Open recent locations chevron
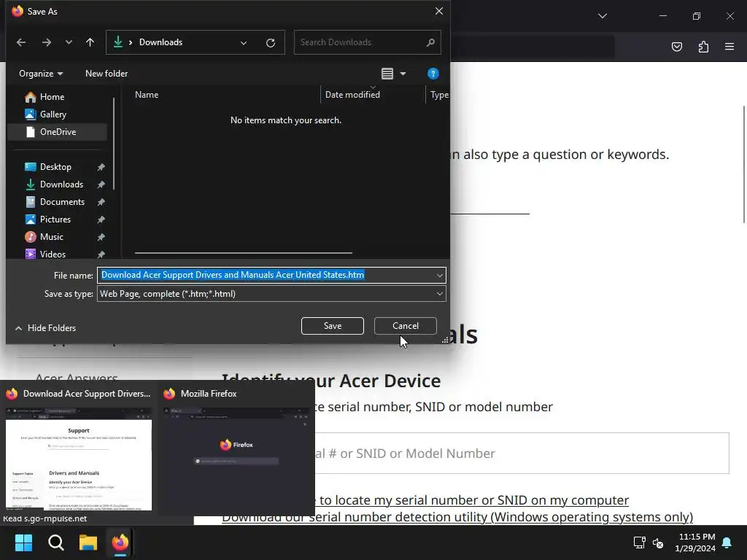This screenshot has width=747, height=560. pyautogui.click(x=69, y=42)
